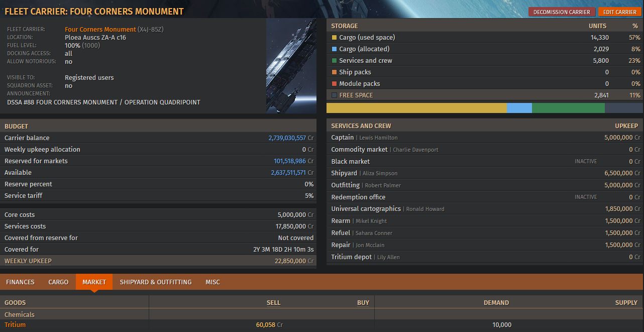Click the green Services and crew swatch

pos(334,61)
